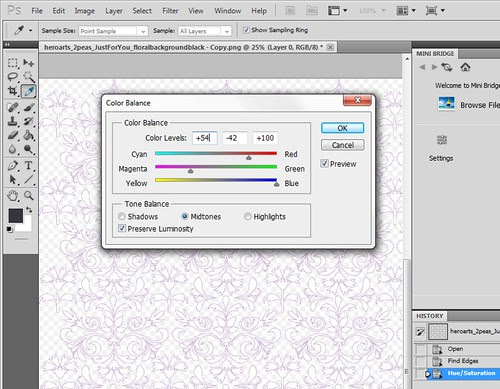Viewport: 500px width, 389px height.
Task: Select the Paint Bucket tool
Action: pos(29,135)
